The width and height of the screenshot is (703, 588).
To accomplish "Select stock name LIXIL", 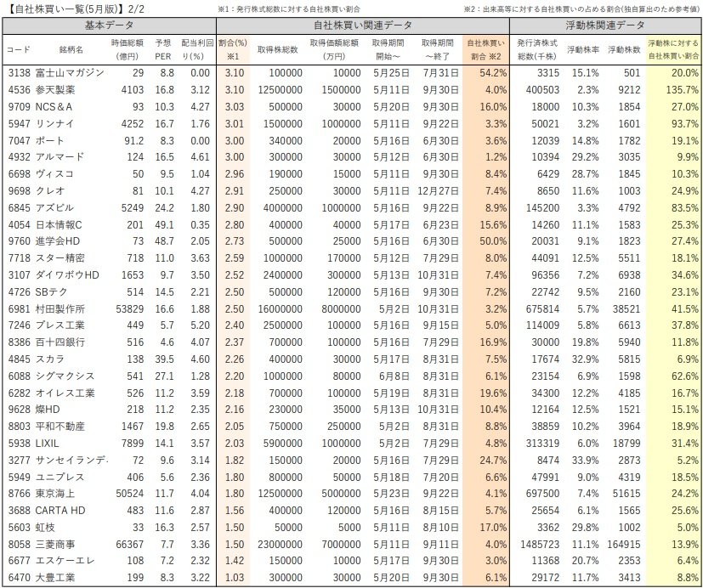I will [47, 444].
